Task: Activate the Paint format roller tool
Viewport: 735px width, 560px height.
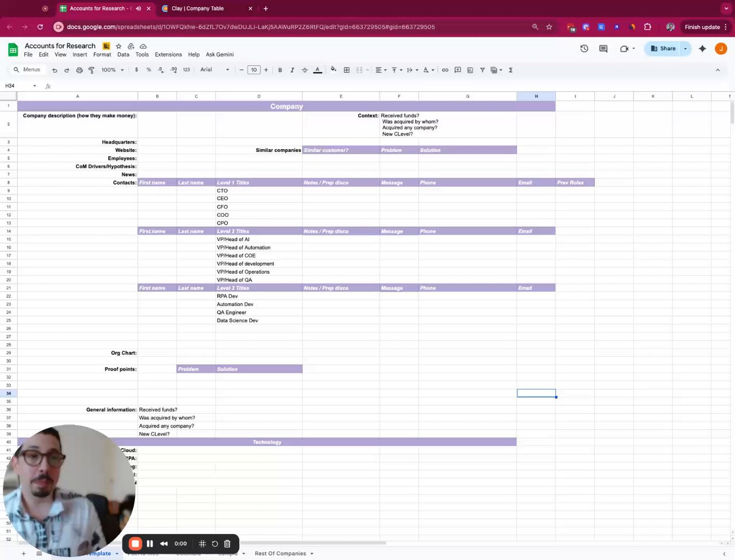Action: pyautogui.click(x=91, y=70)
